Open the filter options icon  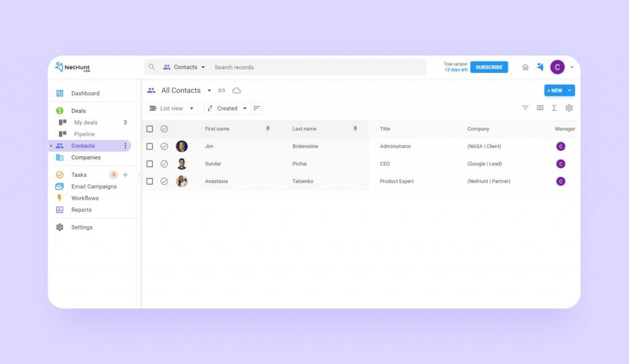pos(525,107)
